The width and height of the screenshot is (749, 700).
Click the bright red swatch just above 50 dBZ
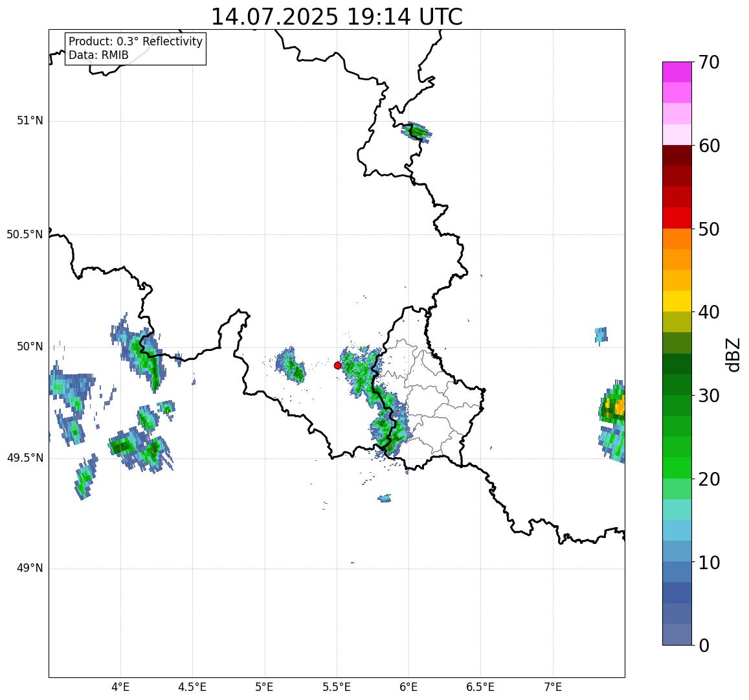[x=677, y=218]
